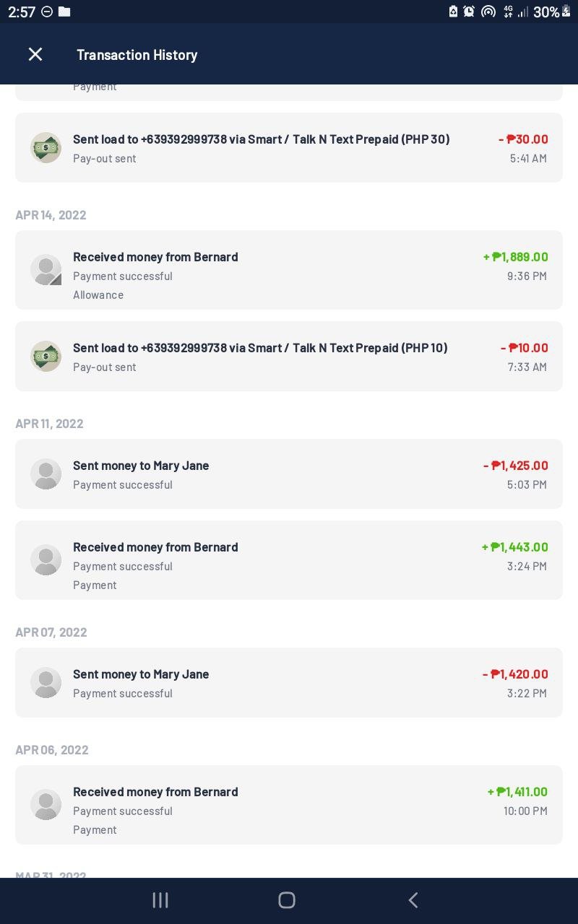Screen dimensions: 578x924
Task: Tap money icon on PHP 10 load transaction
Action: coord(46,356)
